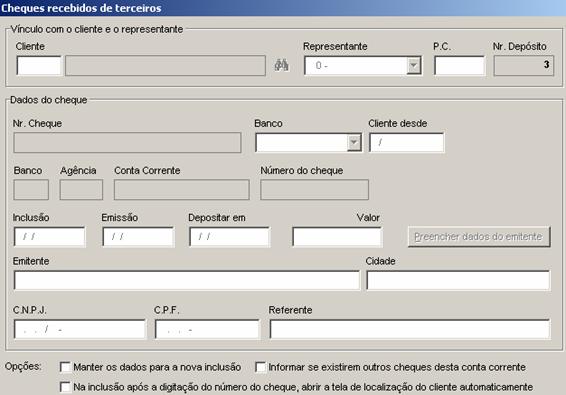Focus the Inclusão date field
566x395 pixels.
coord(49,236)
